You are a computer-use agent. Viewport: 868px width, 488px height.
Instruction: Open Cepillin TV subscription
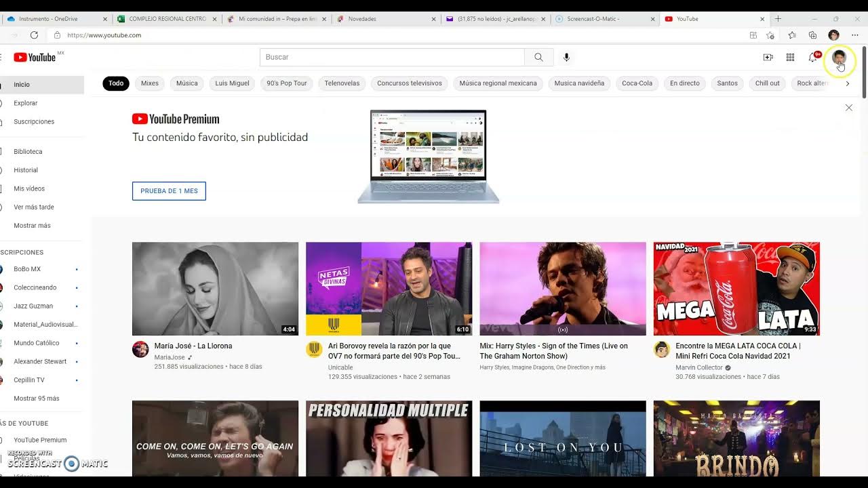[x=41, y=380]
